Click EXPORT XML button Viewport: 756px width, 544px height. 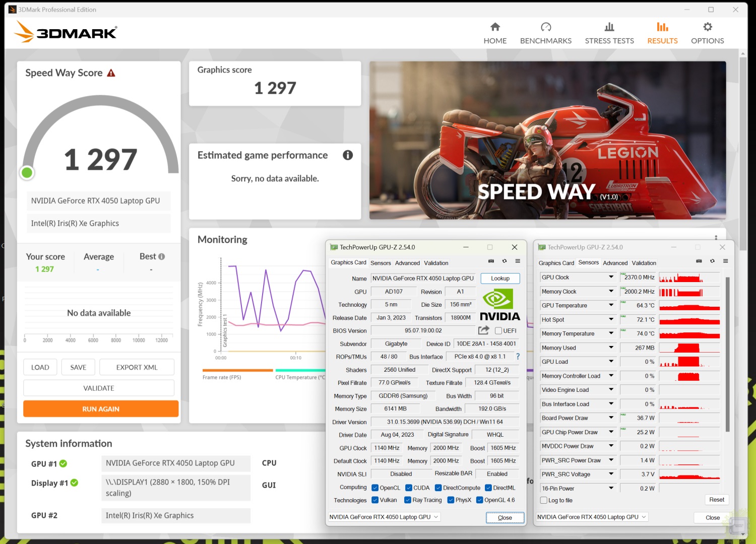tap(137, 367)
